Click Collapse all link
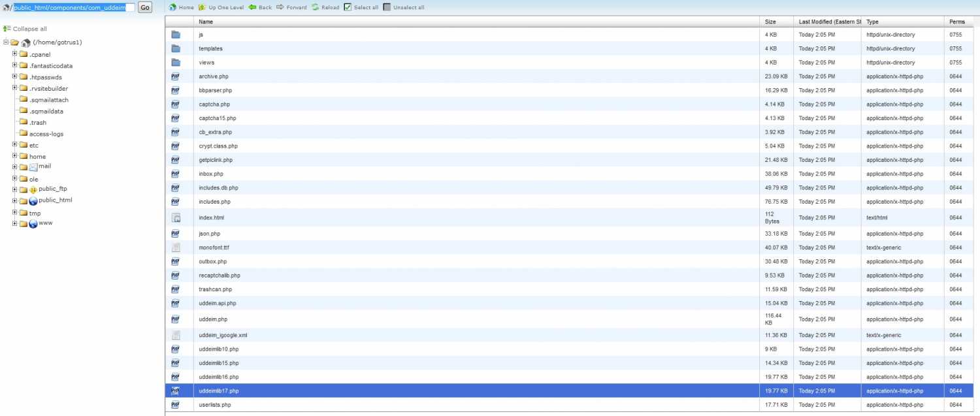 pyautogui.click(x=29, y=29)
